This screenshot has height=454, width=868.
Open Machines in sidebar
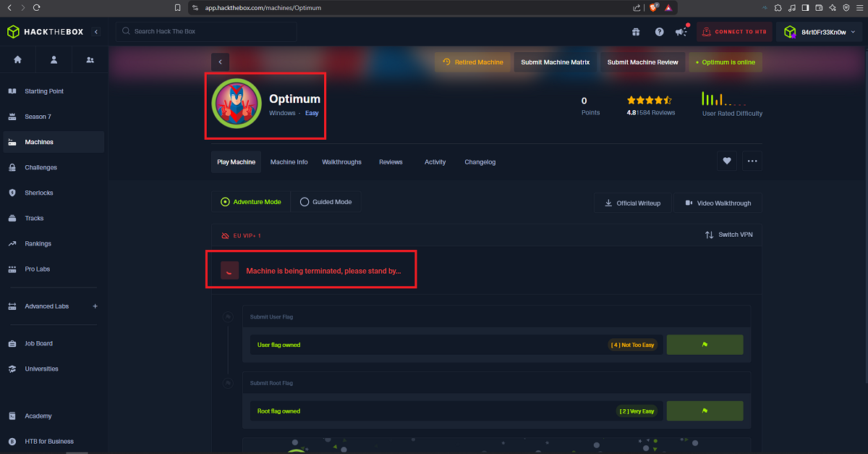pos(54,142)
